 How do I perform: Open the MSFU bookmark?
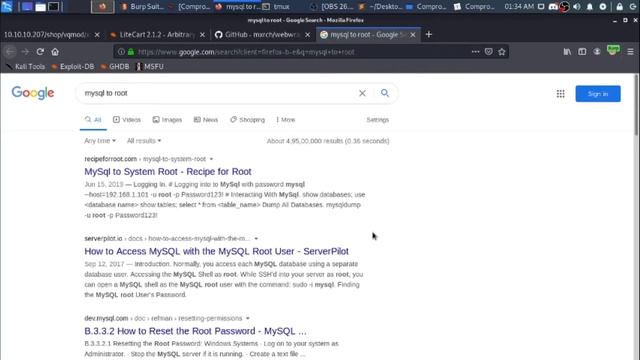150,67
